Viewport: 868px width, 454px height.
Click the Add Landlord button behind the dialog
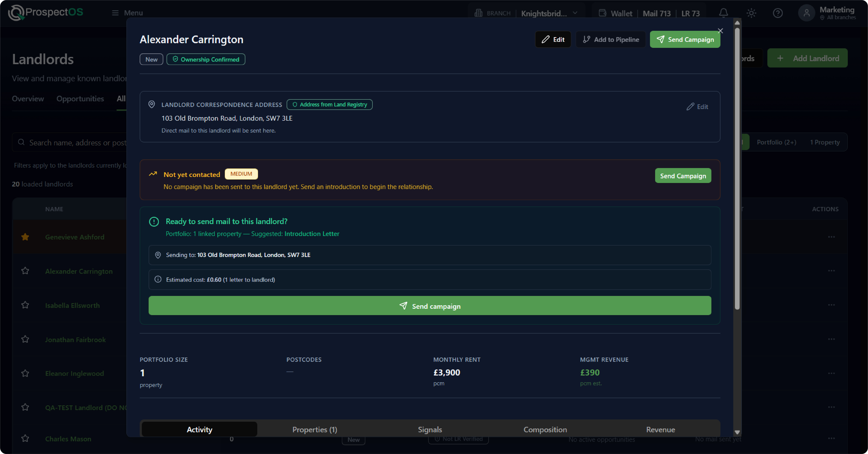pyautogui.click(x=807, y=58)
